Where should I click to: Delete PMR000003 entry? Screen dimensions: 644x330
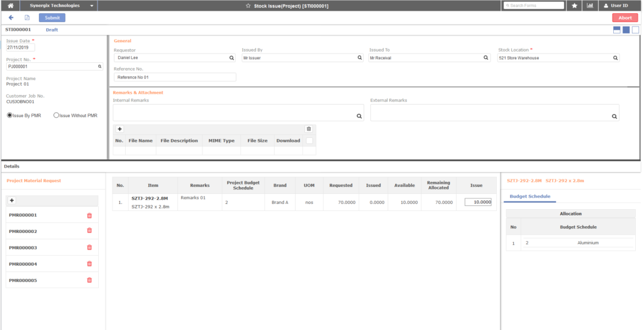[89, 247]
